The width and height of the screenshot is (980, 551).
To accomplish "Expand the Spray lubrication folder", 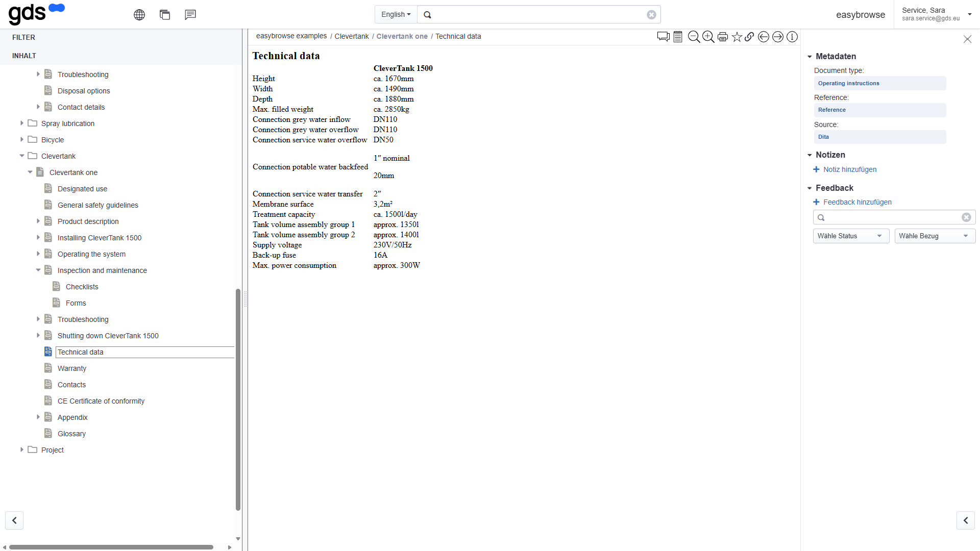I will (x=21, y=123).
